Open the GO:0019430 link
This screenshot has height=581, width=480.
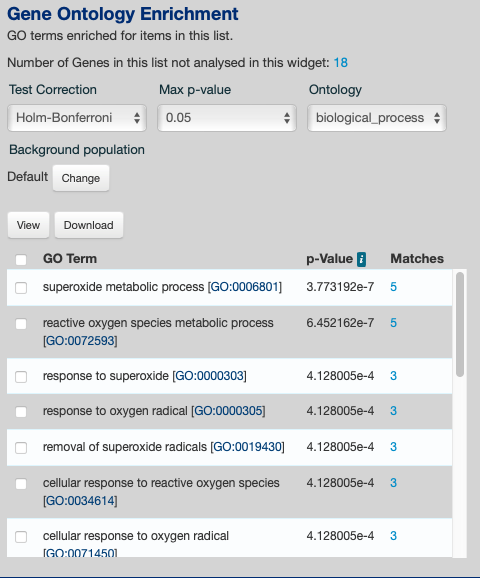247,447
